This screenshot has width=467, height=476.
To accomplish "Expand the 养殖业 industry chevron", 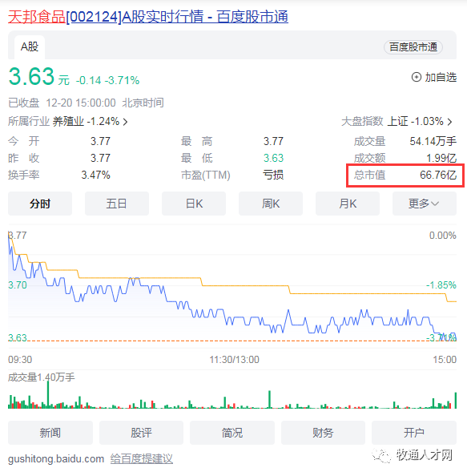I will [125, 122].
